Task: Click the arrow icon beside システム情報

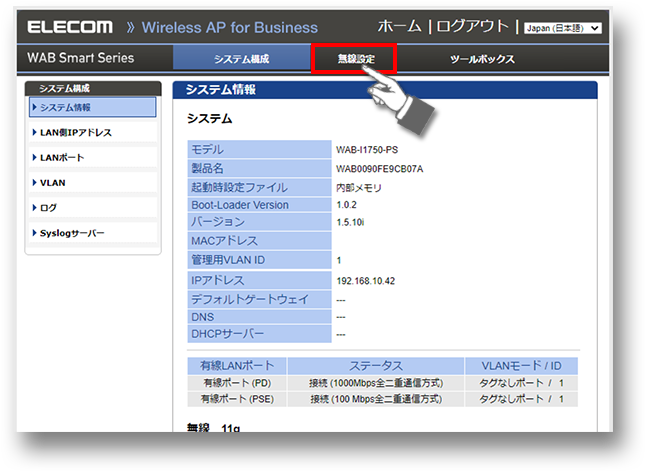Action: (35, 107)
